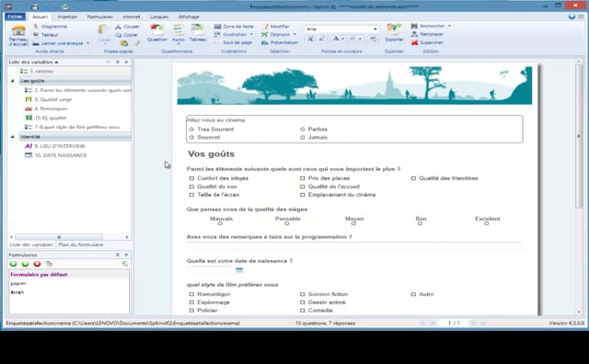Insert a Saut de page
This screenshot has height=364, width=589.
(x=233, y=42)
